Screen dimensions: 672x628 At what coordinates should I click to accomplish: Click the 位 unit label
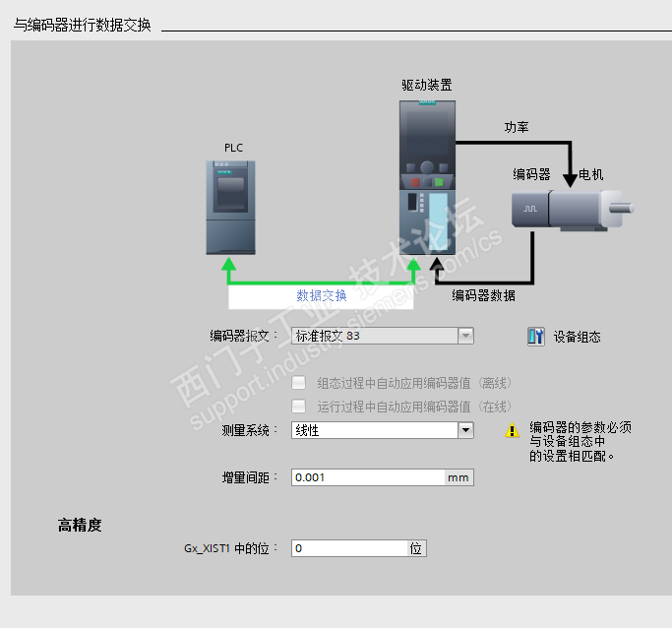click(416, 548)
